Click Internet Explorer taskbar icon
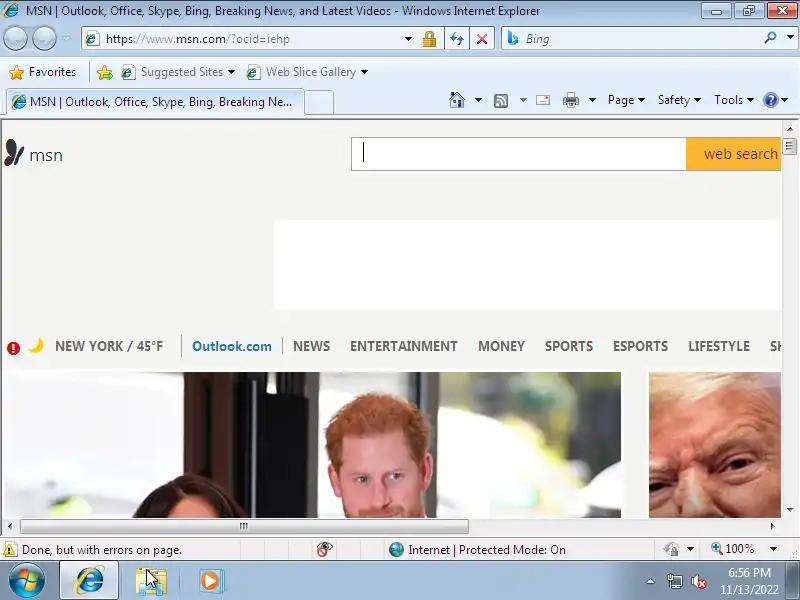 [90, 581]
